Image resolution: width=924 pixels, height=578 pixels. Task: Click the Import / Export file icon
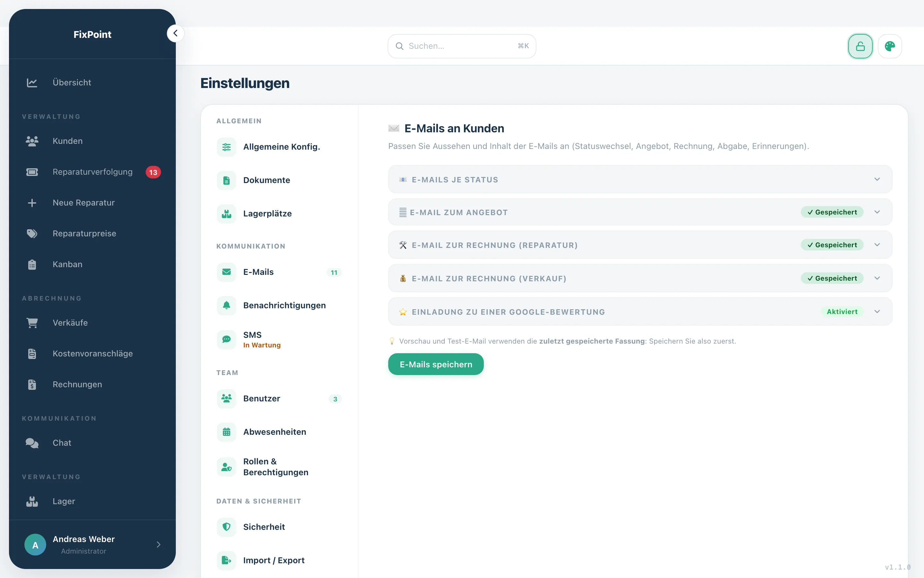click(227, 560)
